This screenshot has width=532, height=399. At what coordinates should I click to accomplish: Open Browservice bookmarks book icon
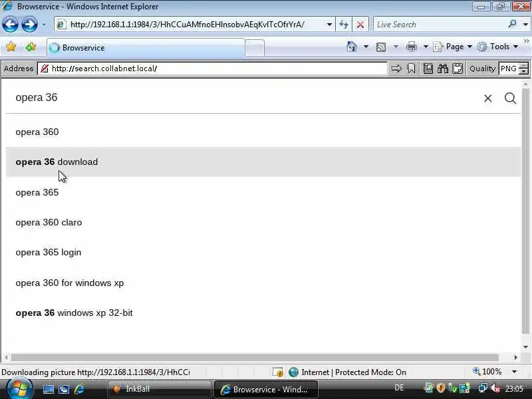tap(428, 68)
